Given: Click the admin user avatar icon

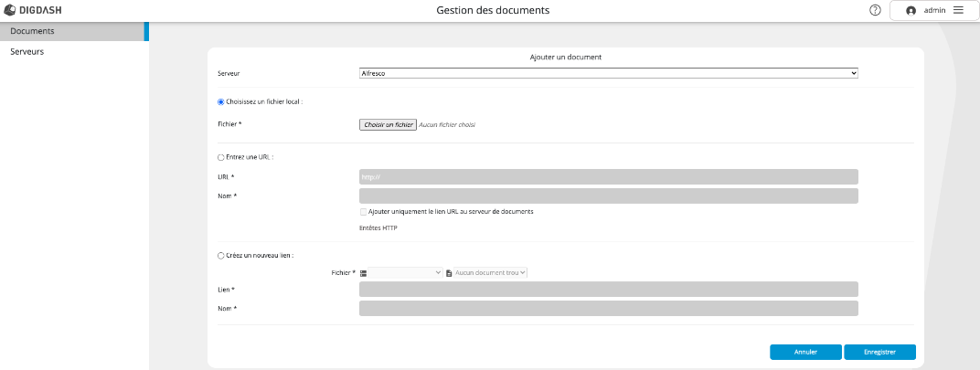Looking at the screenshot, I should click(911, 11).
